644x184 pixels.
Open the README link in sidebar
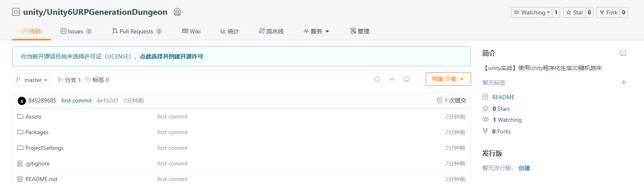[x=503, y=97]
